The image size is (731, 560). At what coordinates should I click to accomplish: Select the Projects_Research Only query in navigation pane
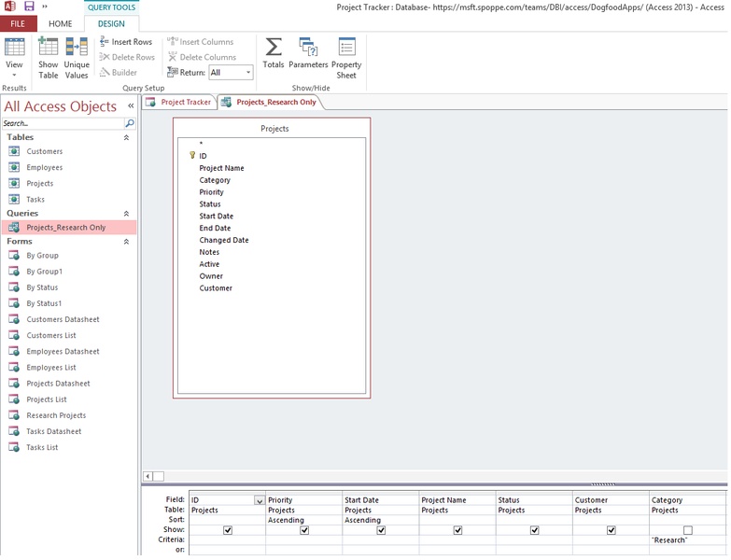click(69, 228)
